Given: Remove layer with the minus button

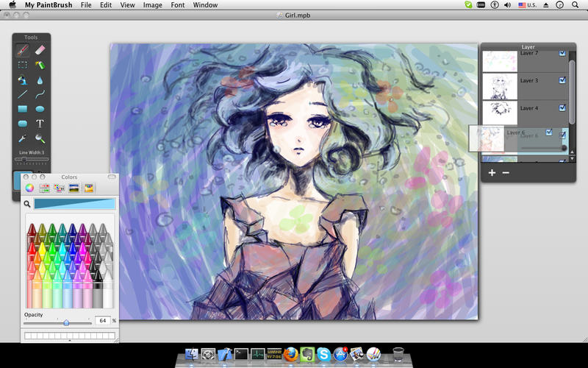Looking at the screenshot, I should 506,173.
